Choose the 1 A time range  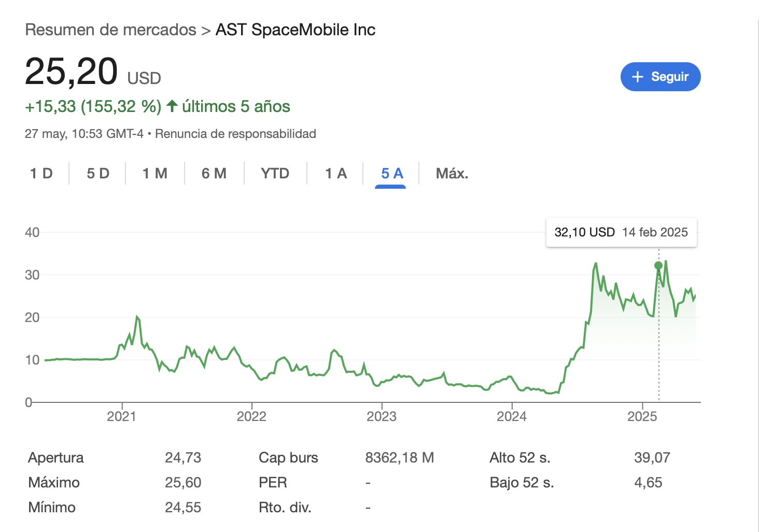click(336, 173)
